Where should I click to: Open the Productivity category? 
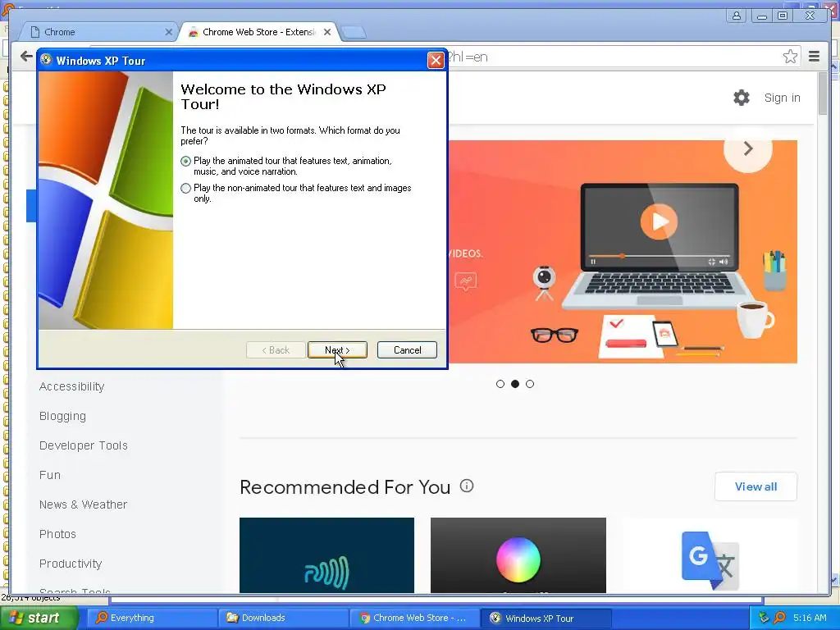pos(71,564)
